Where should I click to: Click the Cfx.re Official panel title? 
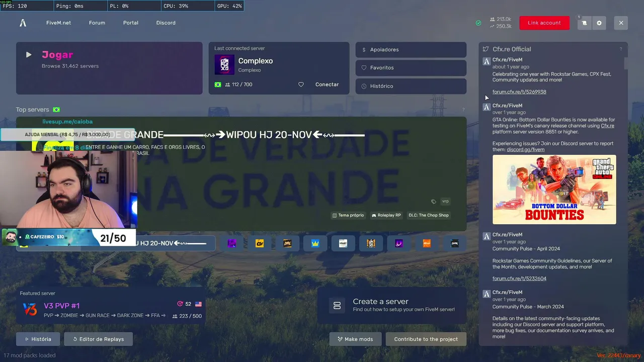(512, 49)
